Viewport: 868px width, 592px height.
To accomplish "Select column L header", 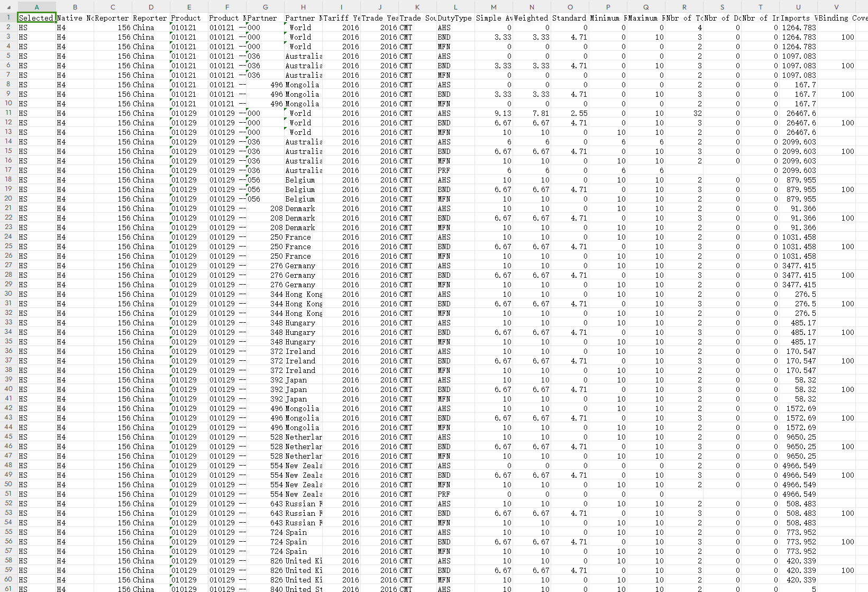I will (455, 7).
